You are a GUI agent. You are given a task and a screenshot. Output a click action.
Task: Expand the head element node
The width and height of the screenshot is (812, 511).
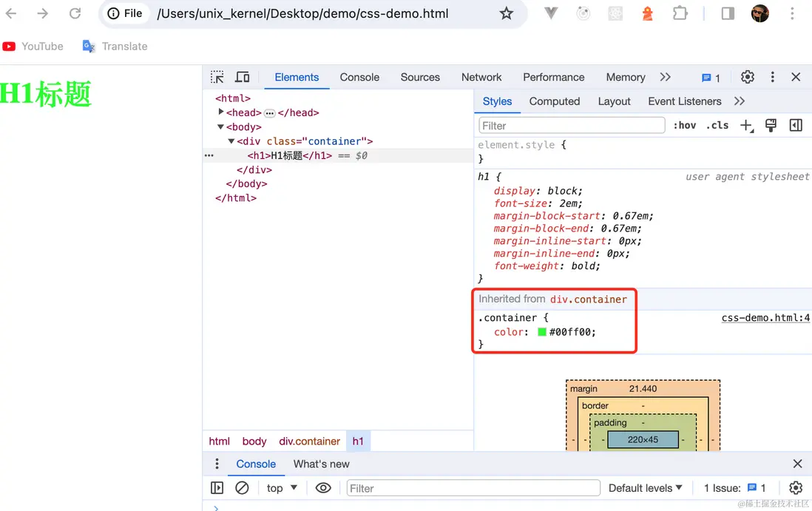(x=221, y=112)
